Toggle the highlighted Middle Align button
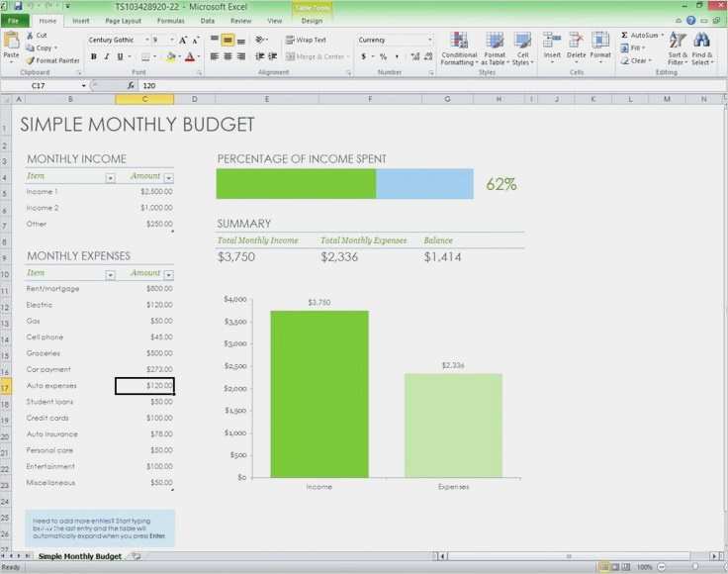The image size is (728, 574). 227,40
